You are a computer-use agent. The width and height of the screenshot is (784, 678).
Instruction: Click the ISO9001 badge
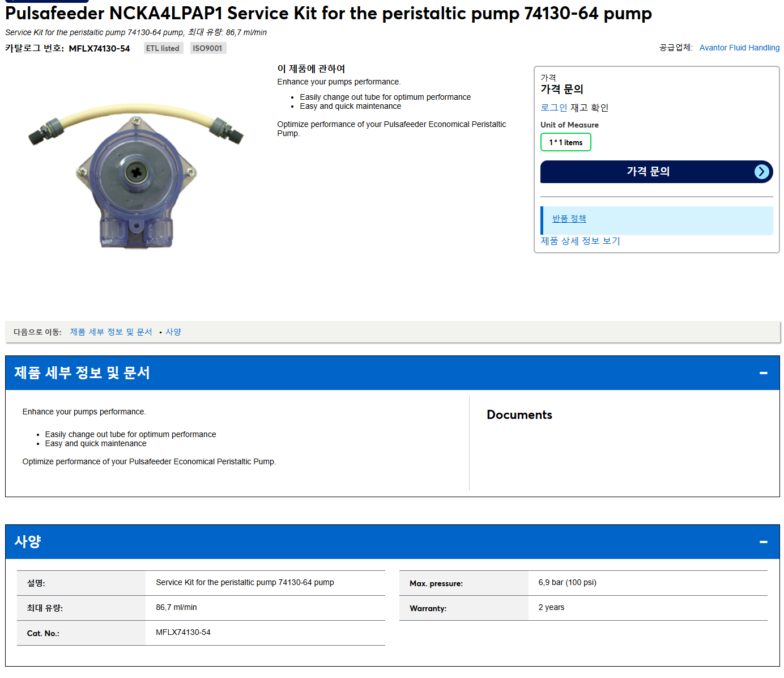coord(207,48)
